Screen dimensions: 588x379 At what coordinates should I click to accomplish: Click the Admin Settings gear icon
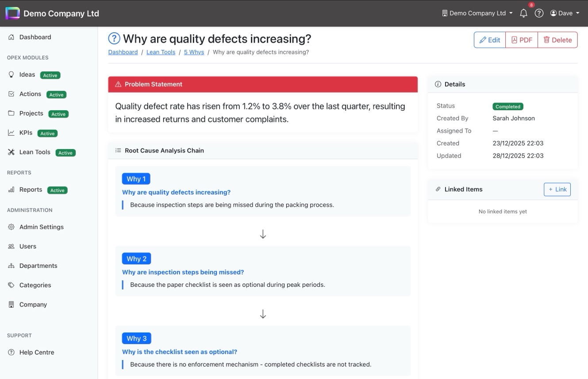[x=12, y=227]
